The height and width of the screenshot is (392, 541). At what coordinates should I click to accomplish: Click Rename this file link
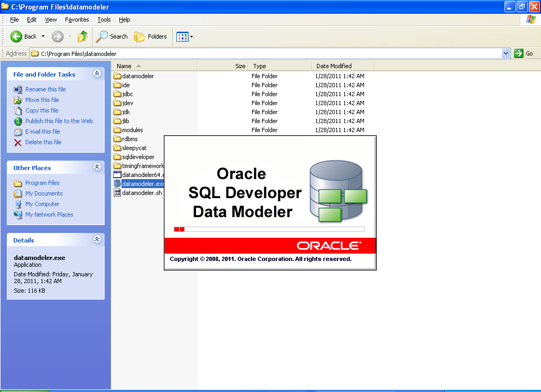click(45, 89)
